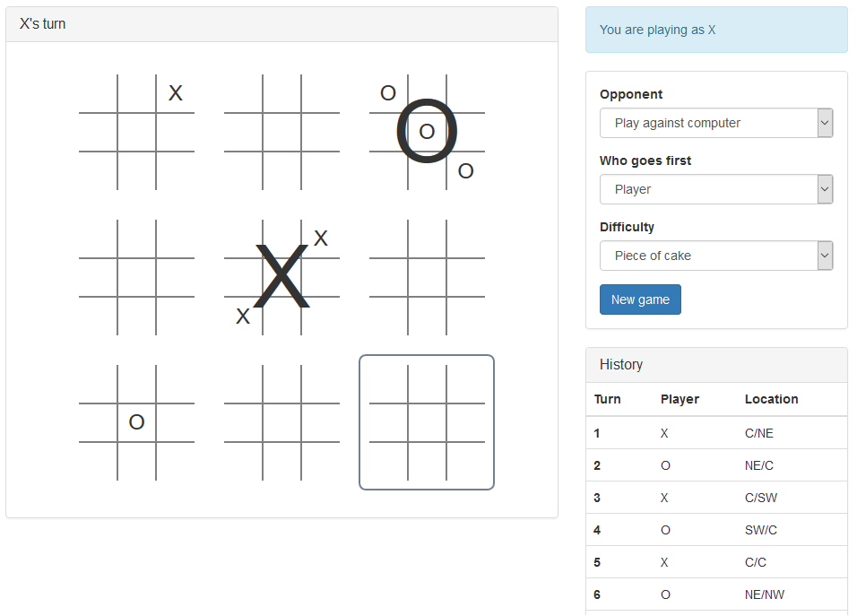Click small X at center board's bottom-left
This screenshot has width=857, height=616.
point(243,316)
